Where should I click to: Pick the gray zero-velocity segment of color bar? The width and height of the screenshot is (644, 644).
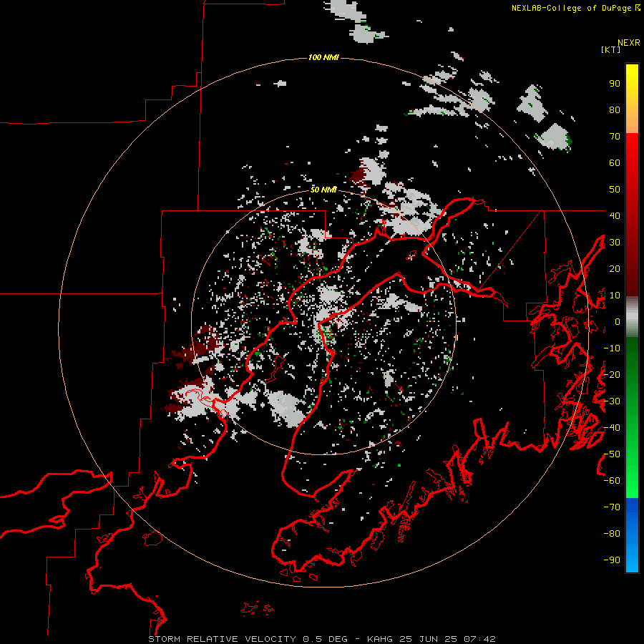point(632,317)
